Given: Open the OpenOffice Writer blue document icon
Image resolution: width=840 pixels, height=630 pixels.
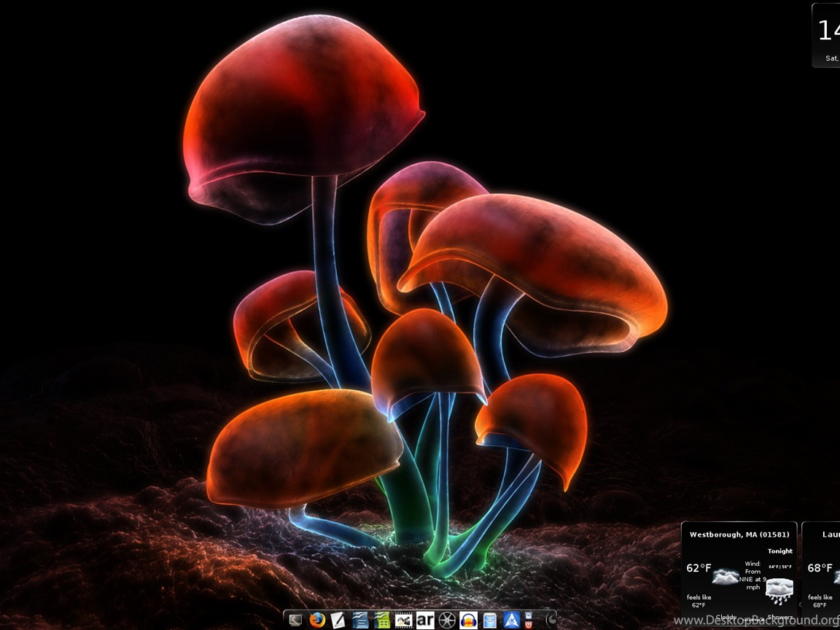Looking at the screenshot, I should (x=359, y=620).
